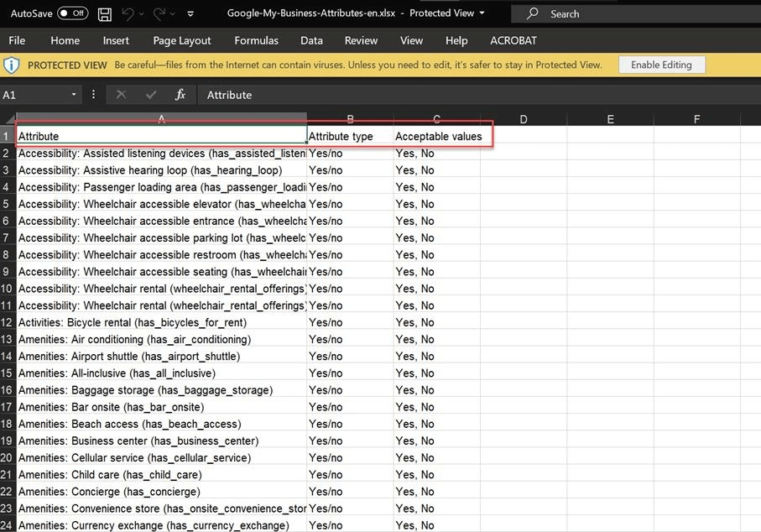Open the Insert Function fx dialog
Image resolution: width=761 pixels, height=532 pixels.
coord(180,95)
